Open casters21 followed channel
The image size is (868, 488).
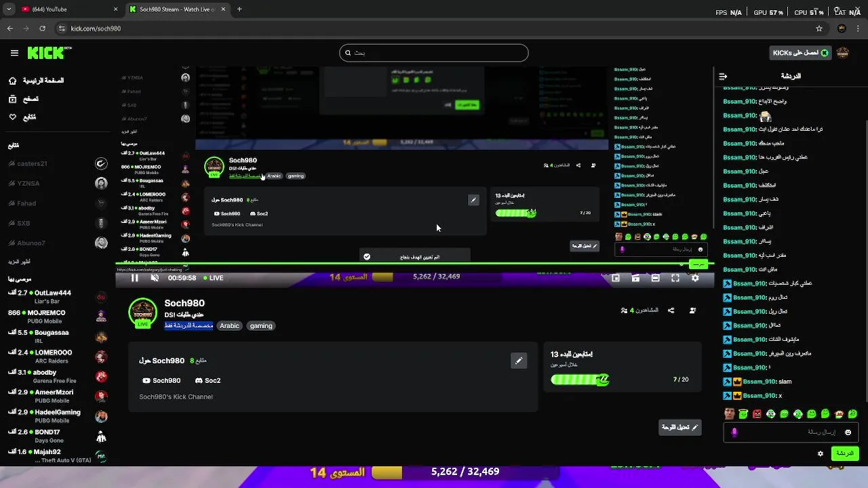click(58, 164)
